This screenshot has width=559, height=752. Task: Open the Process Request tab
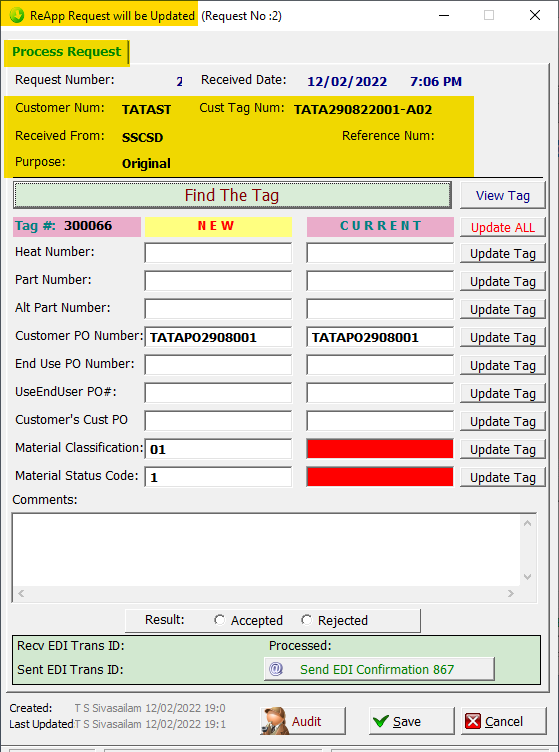coord(67,52)
